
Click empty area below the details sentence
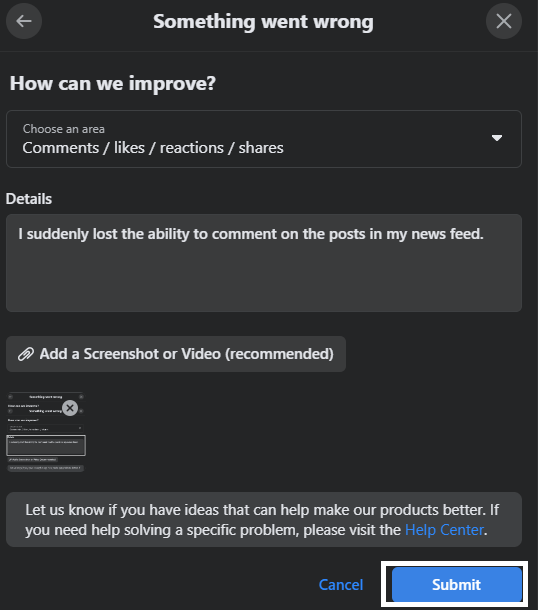pyautogui.click(x=264, y=280)
